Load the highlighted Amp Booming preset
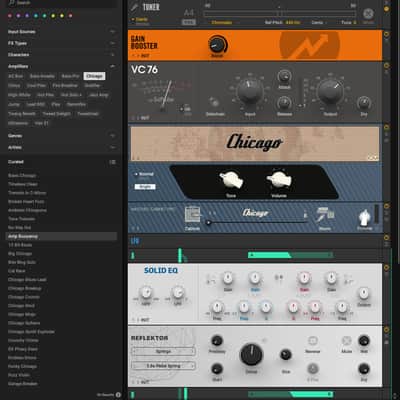 tap(61, 236)
